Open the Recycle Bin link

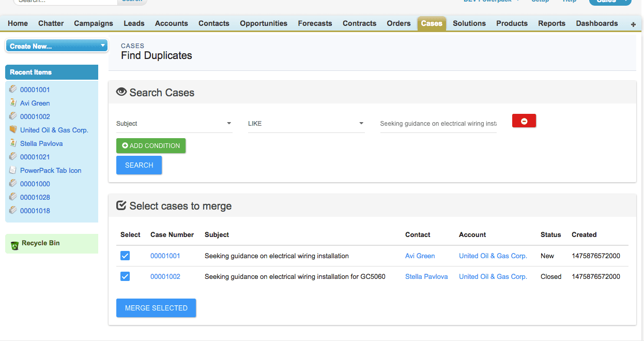[41, 243]
